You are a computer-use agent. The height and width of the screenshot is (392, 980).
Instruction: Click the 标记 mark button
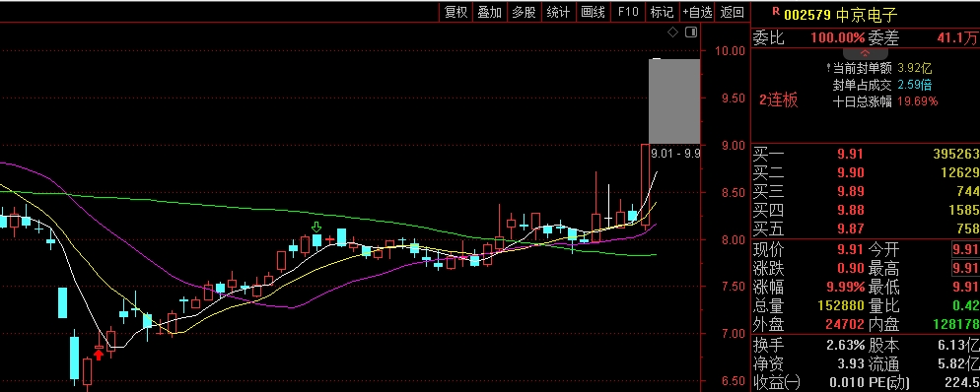tap(662, 12)
